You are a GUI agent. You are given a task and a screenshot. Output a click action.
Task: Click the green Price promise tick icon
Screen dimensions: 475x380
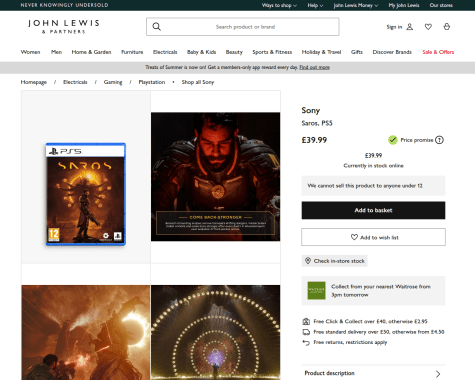[393, 140]
